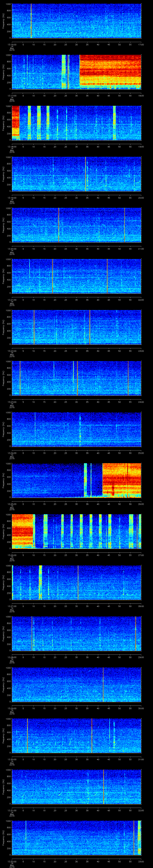Open the spectrogram panel starting at 13:23:00

click(76, 378)
